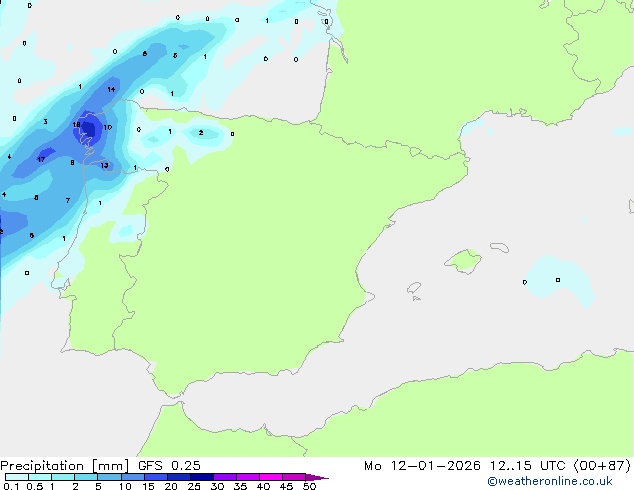Click the "5" legend scale label
Image resolution: width=634 pixels, height=490 pixels.
click(x=98, y=486)
